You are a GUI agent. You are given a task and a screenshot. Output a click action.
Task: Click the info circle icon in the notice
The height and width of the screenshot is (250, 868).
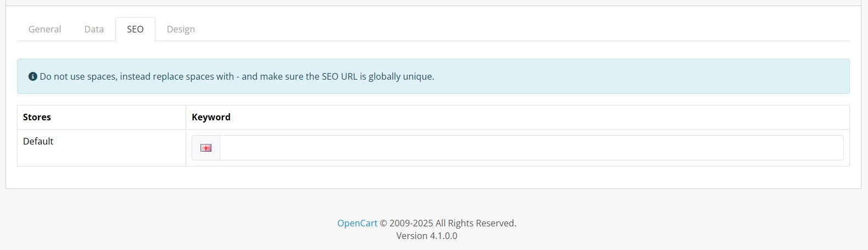33,76
